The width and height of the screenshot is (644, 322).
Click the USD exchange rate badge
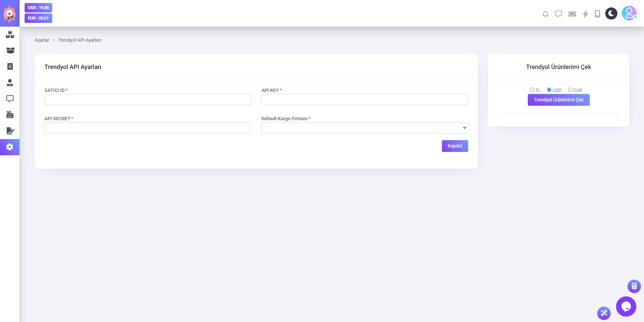pyautogui.click(x=38, y=8)
